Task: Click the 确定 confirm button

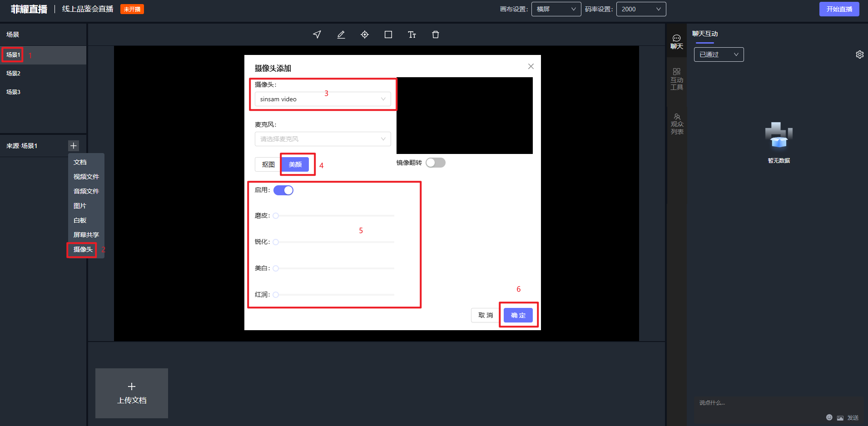Action: [x=518, y=315]
